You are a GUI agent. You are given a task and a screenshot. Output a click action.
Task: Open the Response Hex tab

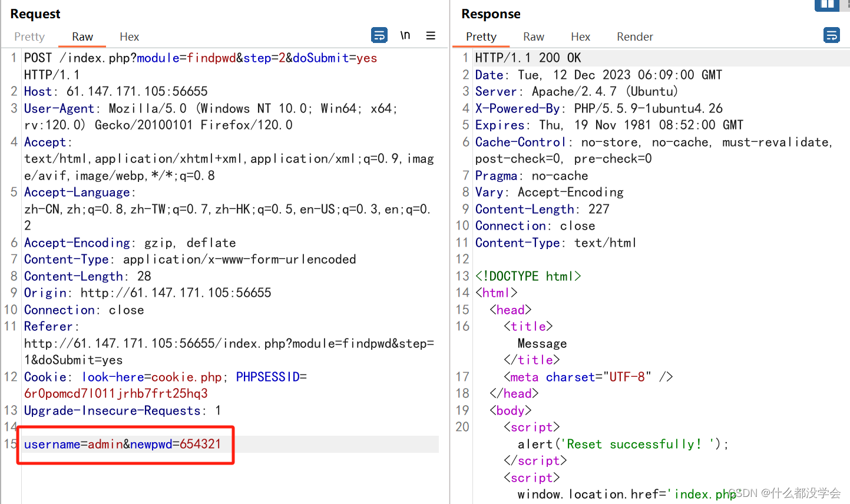580,37
